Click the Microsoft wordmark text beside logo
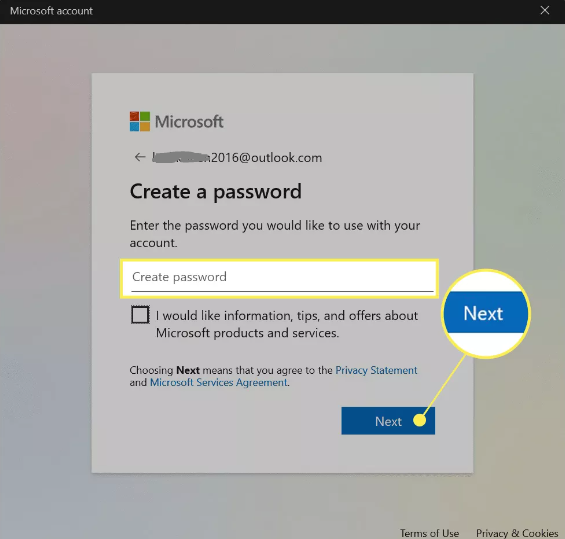This screenshot has width=565, height=539. 189,122
